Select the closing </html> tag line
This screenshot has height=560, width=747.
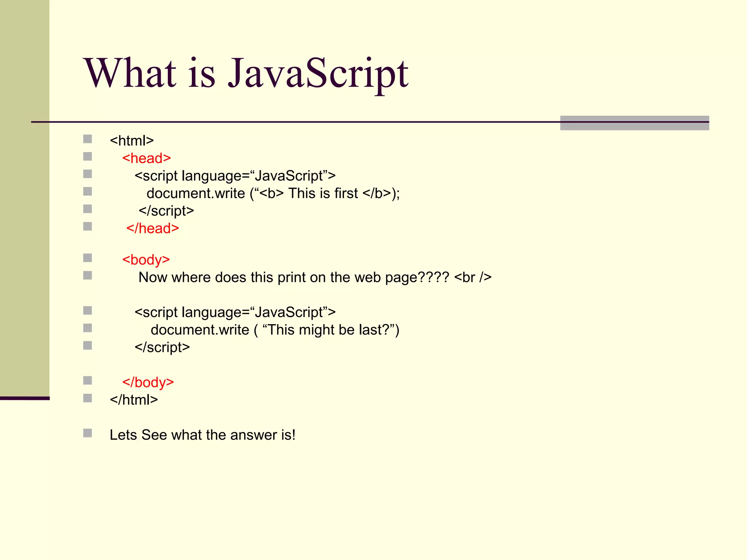[134, 400]
